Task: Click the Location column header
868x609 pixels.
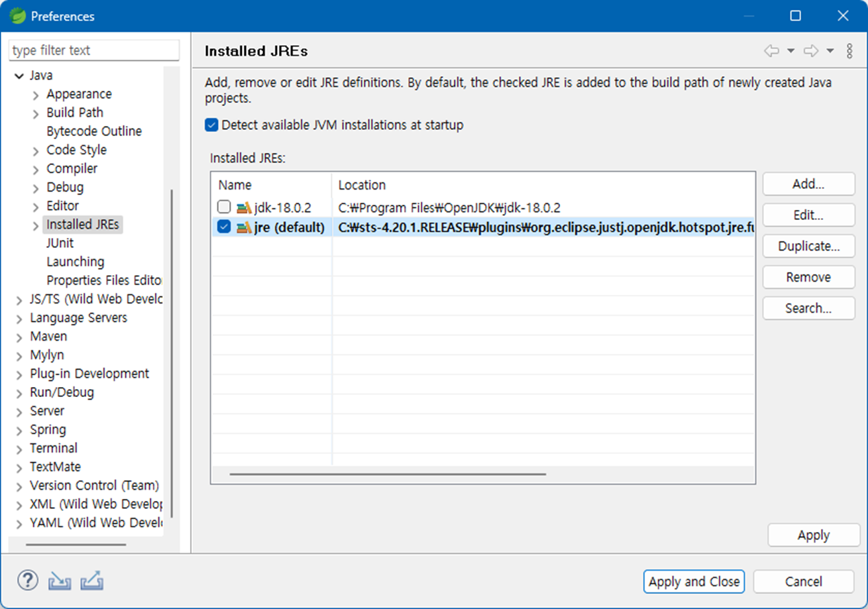Action: click(543, 185)
